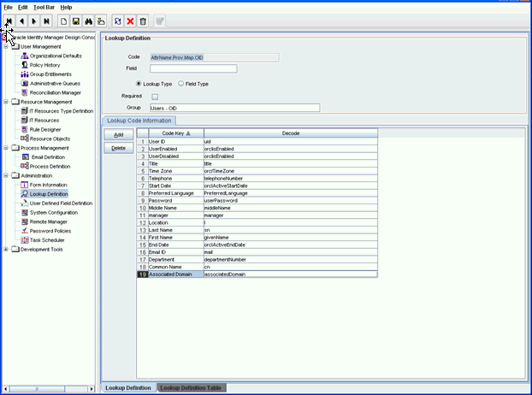Click the Form Information icon

[25, 185]
